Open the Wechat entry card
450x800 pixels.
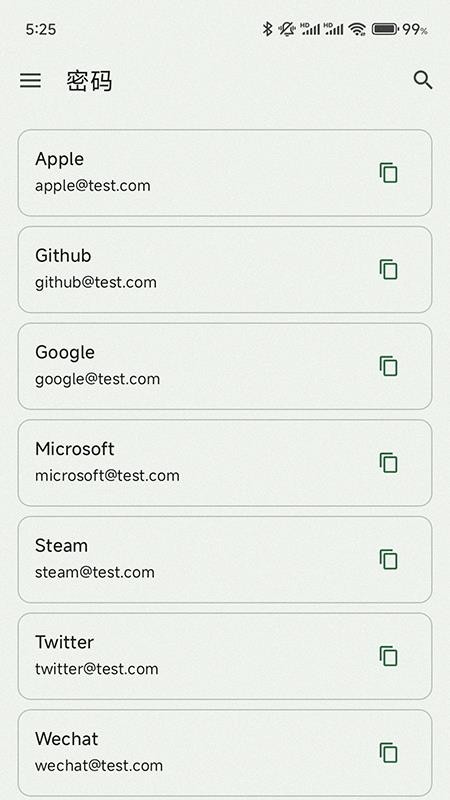tap(225, 753)
